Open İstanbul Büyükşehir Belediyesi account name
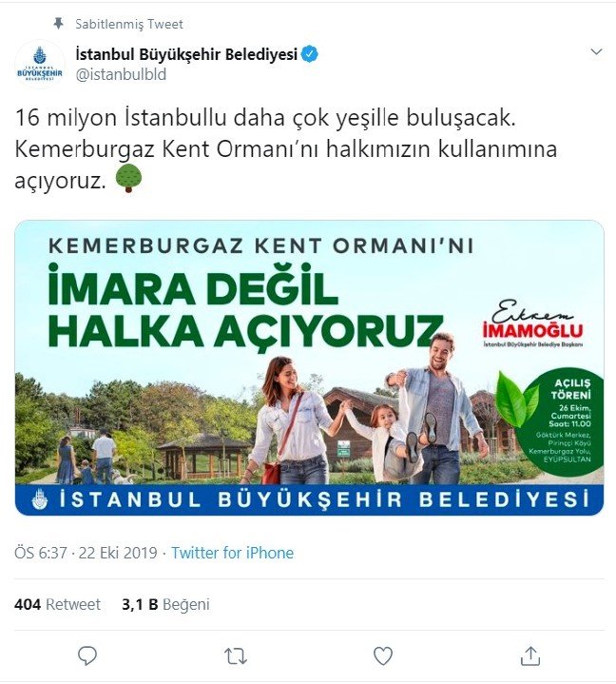616x684 pixels. pyautogui.click(x=186, y=54)
